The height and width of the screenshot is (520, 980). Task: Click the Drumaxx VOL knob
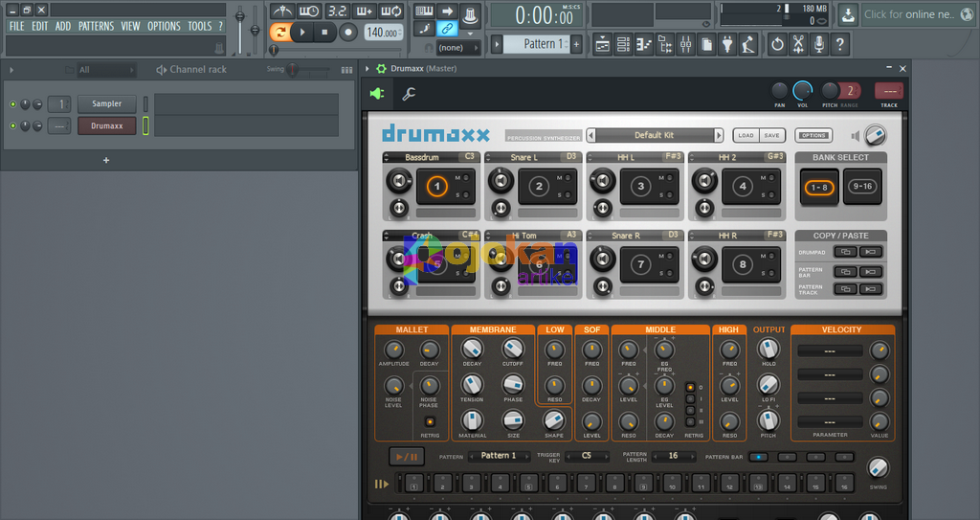click(803, 91)
